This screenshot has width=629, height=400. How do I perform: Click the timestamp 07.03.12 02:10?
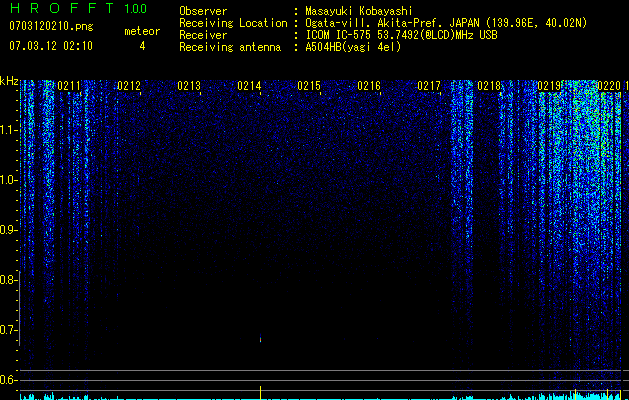51,45
